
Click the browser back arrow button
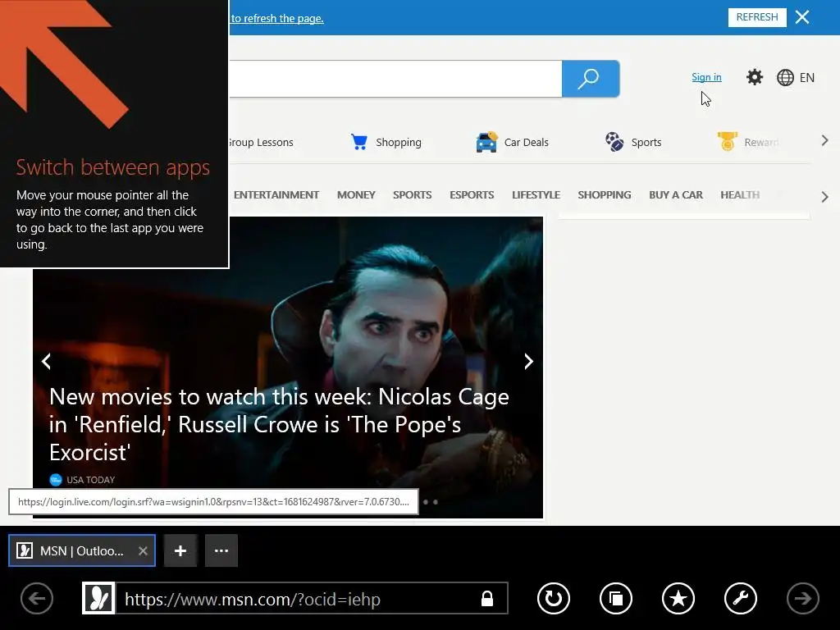pyautogui.click(x=37, y=598)
